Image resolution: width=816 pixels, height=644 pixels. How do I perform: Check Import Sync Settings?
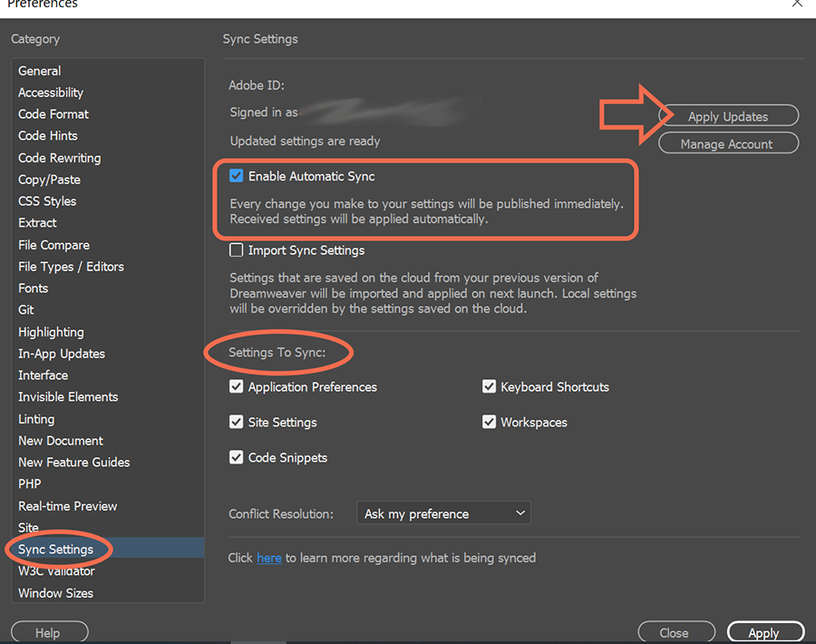click(237, 249)
